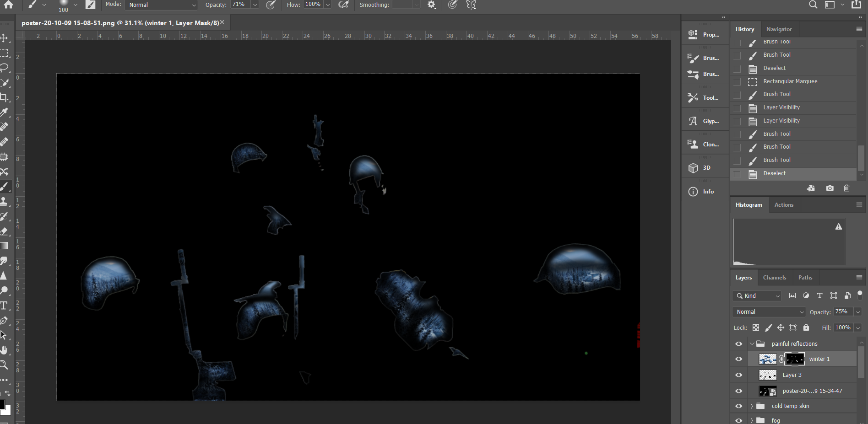Choose the Zoom tool in toolbar
This screenshot has width=868, height=424.
point(4,365)
